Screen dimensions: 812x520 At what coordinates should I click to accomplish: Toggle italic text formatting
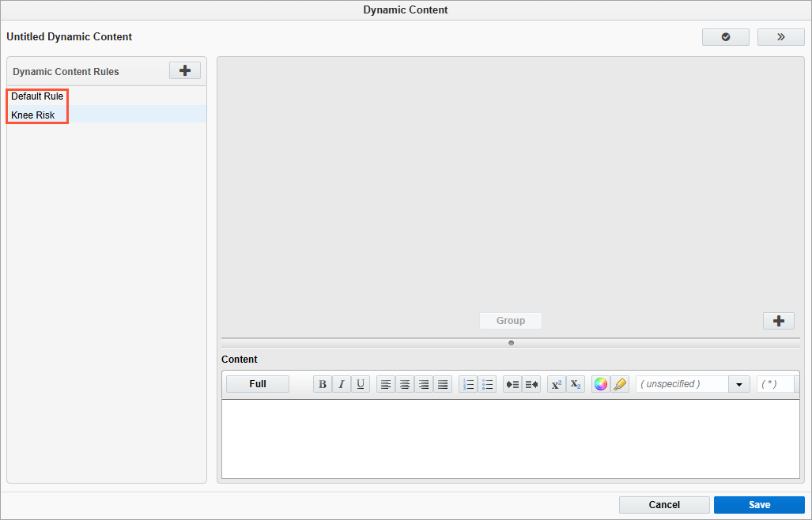[x=342, y=385]
